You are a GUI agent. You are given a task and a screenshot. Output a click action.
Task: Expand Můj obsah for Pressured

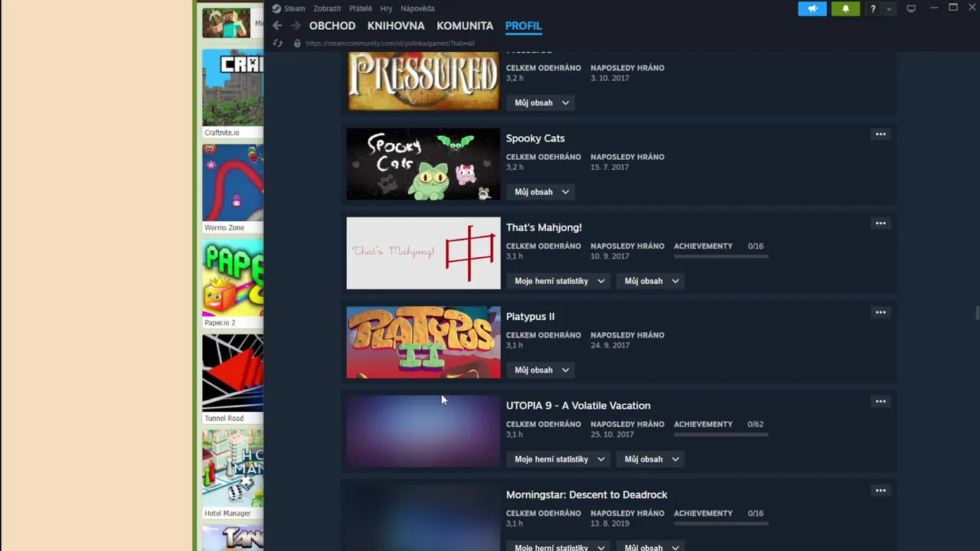pos(541,103)
